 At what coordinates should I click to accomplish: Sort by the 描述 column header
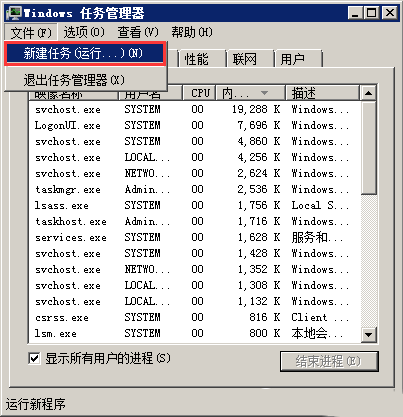coord(323,93)
